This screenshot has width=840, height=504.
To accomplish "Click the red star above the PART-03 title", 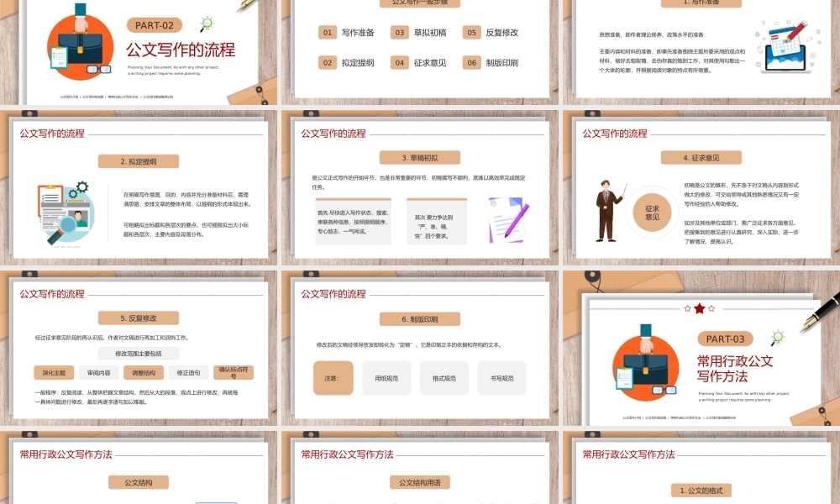I will point(699,308).
